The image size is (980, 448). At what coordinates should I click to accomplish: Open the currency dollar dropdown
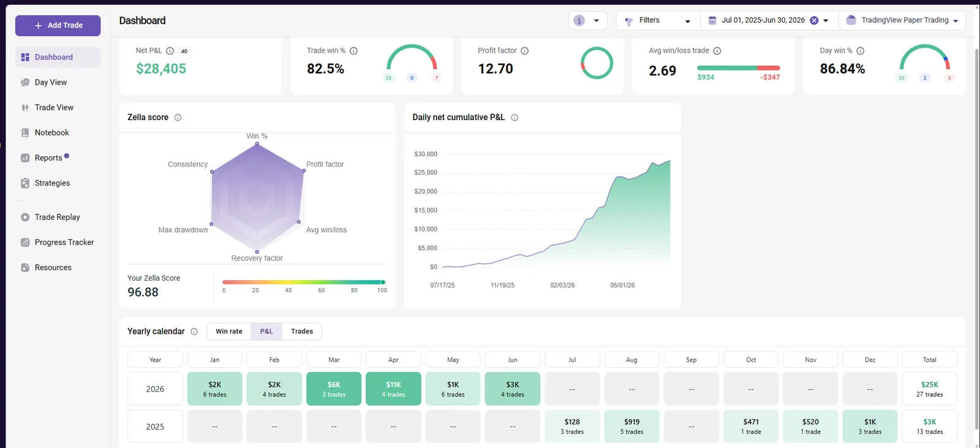(587, 20)
